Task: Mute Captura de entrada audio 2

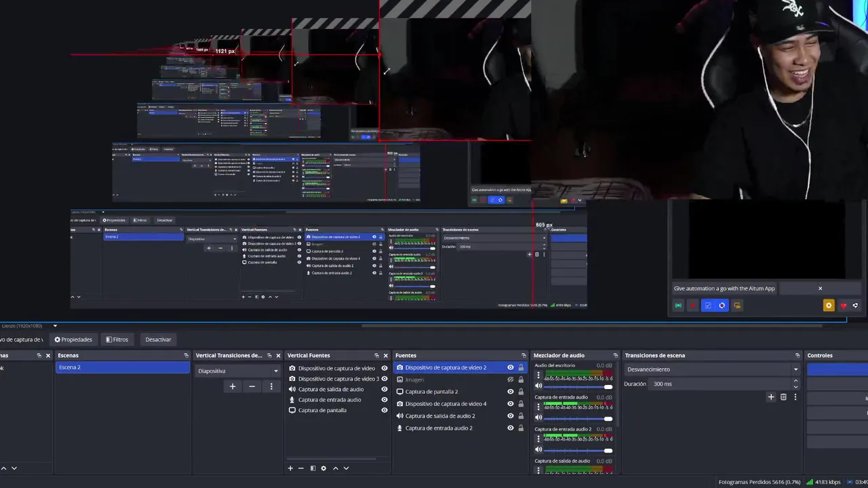Action: 538,450
